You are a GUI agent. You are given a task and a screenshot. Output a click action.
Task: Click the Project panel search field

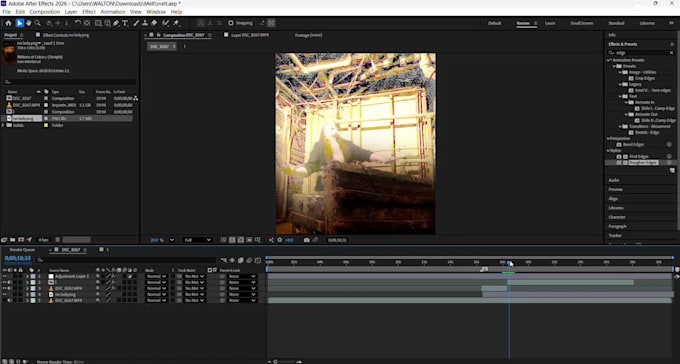point(69,82)
